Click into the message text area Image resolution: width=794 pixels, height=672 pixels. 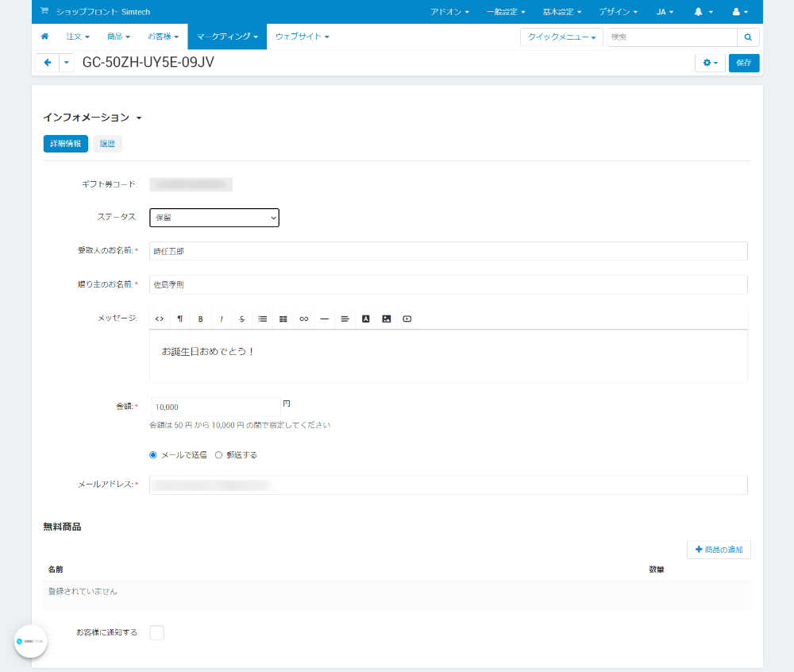(x=448, y=356)
